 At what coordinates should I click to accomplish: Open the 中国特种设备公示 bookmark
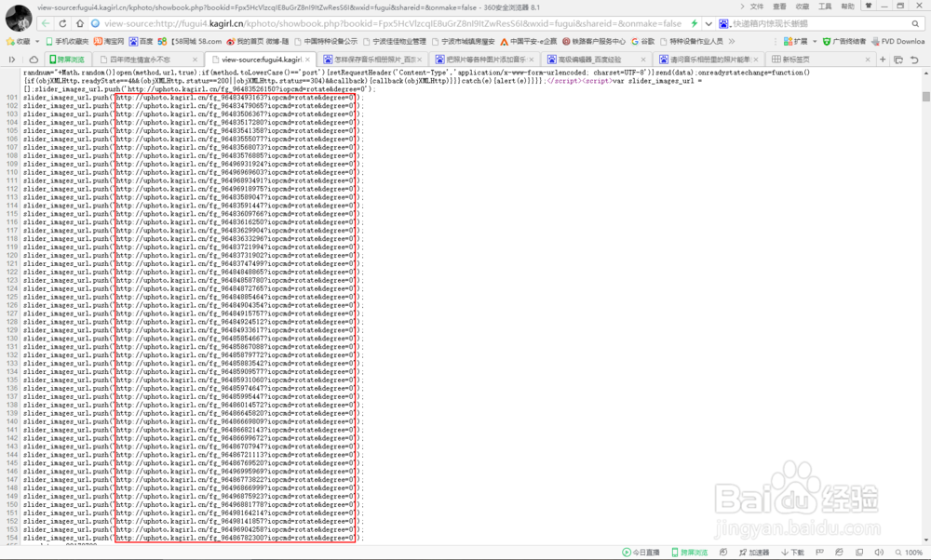click(x=326, y=42)
